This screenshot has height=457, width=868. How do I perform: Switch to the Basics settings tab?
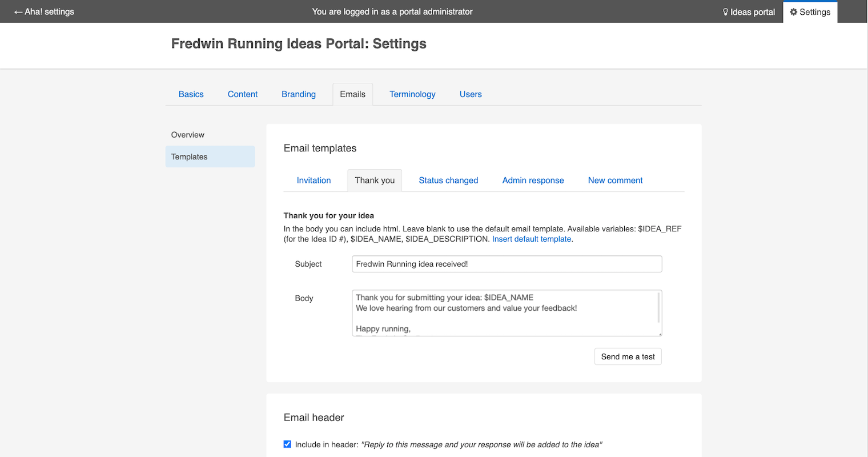191,94
